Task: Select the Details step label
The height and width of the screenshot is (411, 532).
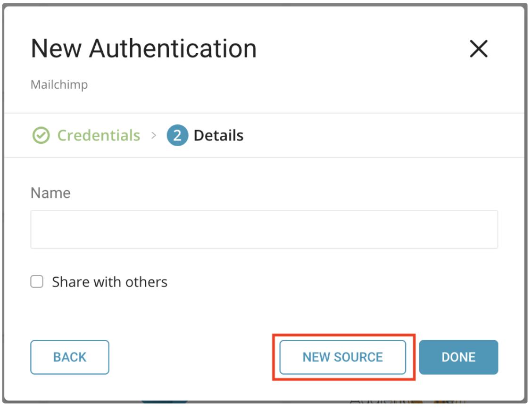Action: (x=218, y=136)
